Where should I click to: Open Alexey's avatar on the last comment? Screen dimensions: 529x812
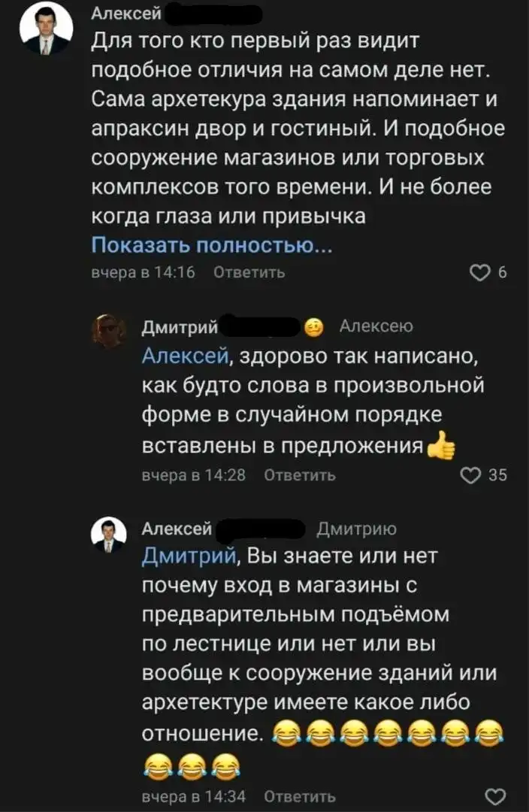[x=109, y=535]
